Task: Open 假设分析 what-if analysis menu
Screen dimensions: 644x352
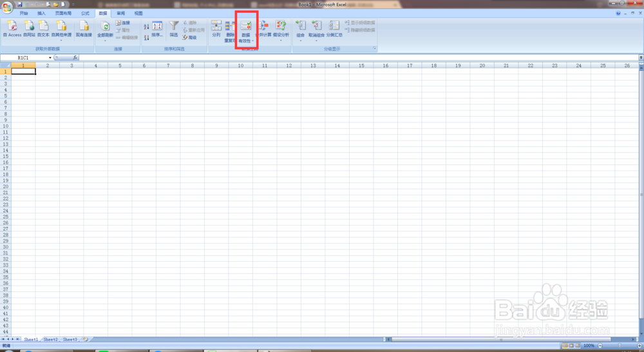Action: 281,30
